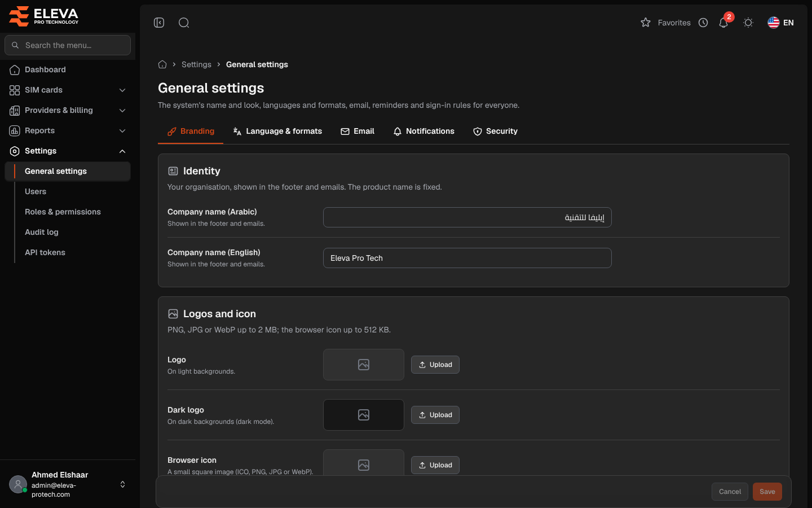Switch to Language & formats tab
812x508 pixels.
click(277, 131)
